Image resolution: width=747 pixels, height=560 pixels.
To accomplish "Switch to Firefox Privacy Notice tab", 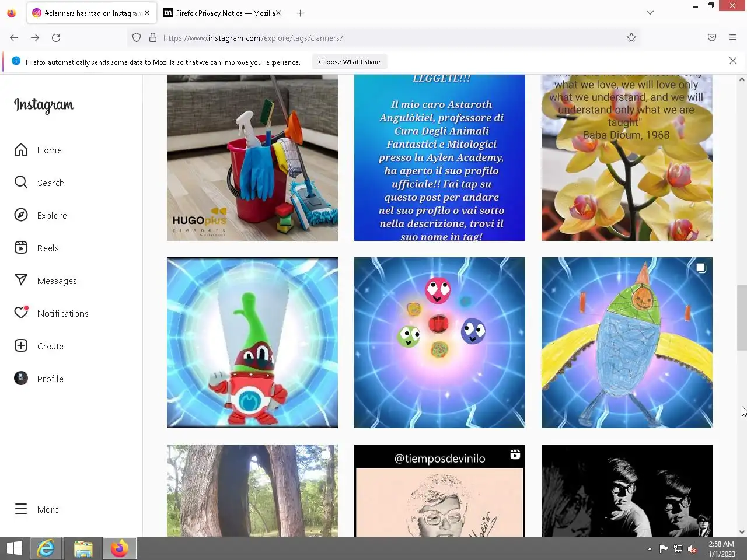I will coord(222,13).
